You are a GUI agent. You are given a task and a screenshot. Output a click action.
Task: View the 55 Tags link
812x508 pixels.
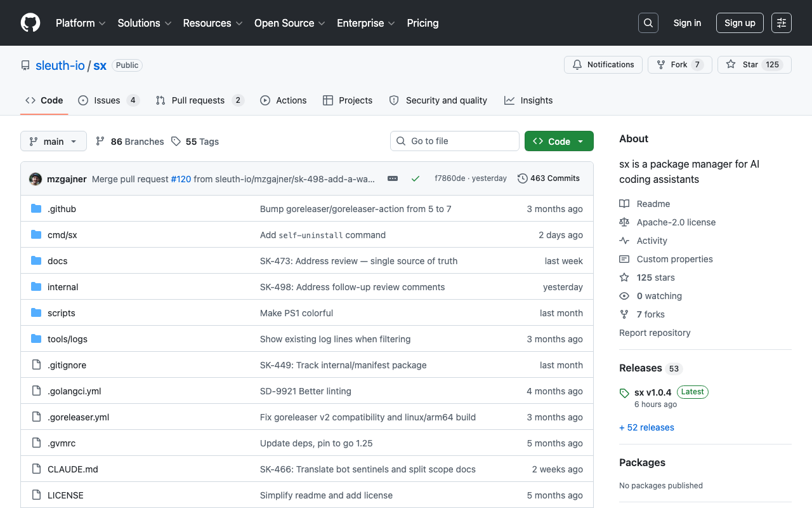195,142
